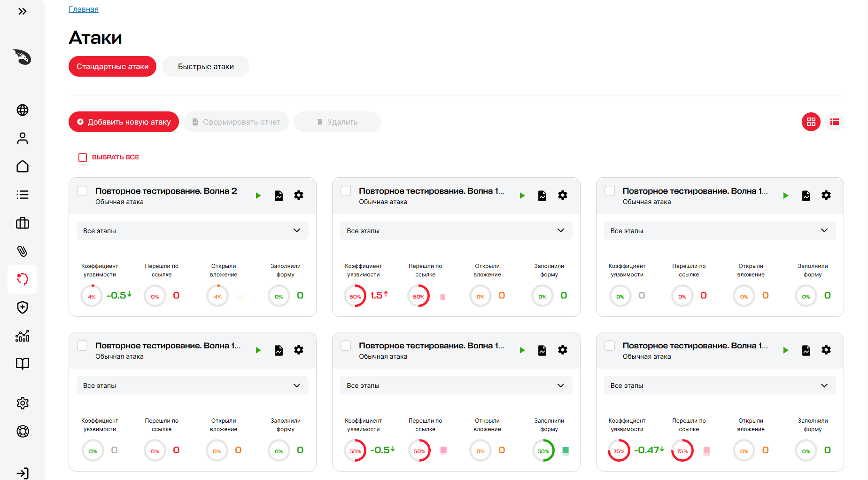
Task: Switch to Быстрые атаки tab
Action: tap(206, 66)
